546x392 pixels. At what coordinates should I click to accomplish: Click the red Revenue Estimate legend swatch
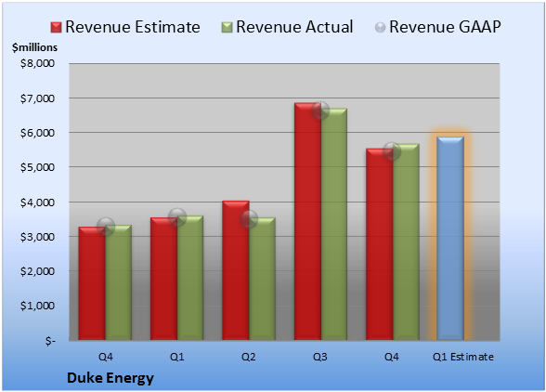[x=56, y=28]
